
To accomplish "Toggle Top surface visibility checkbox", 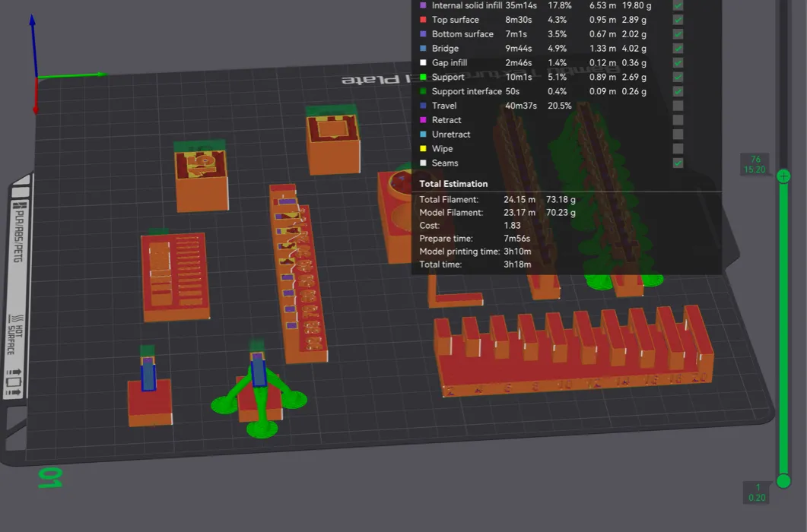I will pos(678,20).
